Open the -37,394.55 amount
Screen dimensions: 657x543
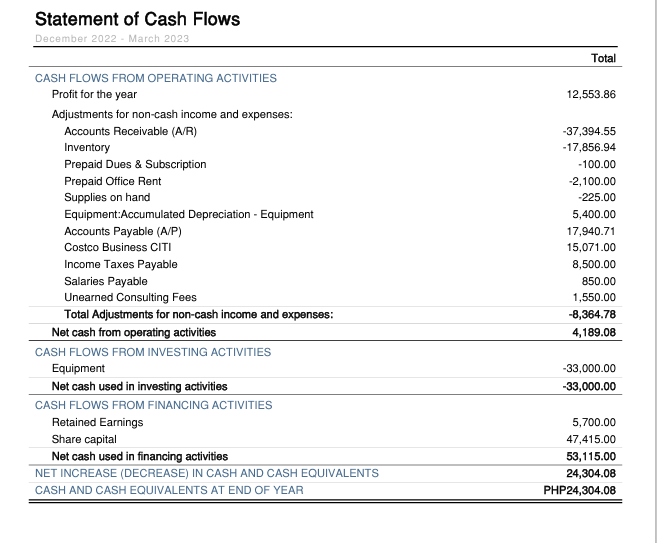tap(589, 131)
